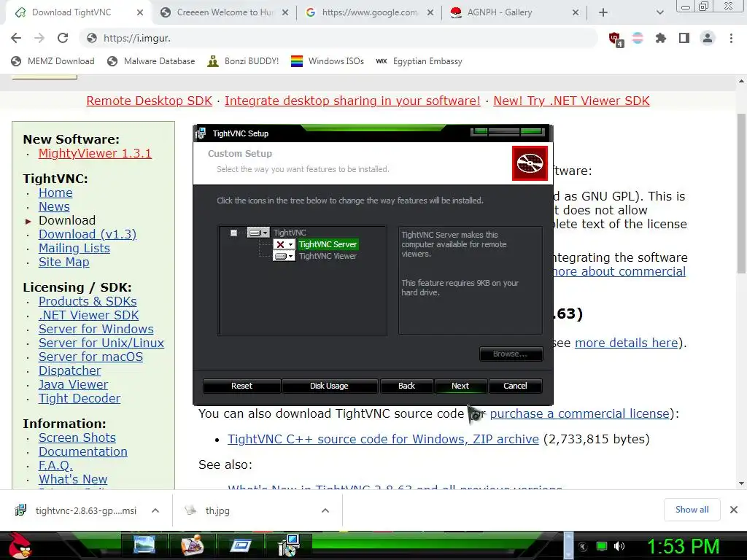The image size is (747, 560).
Task: Click the browser forward arrow
Action: click(39, 38)
